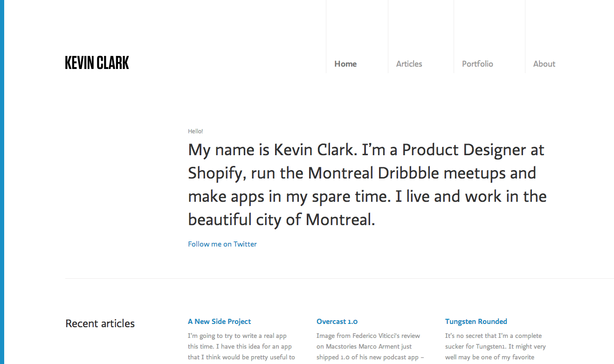Image resolution: width=614 pixels, height=364 pixels.
Task: Click the KEVIN CLARK site logo
Action: tap(97, 63)
